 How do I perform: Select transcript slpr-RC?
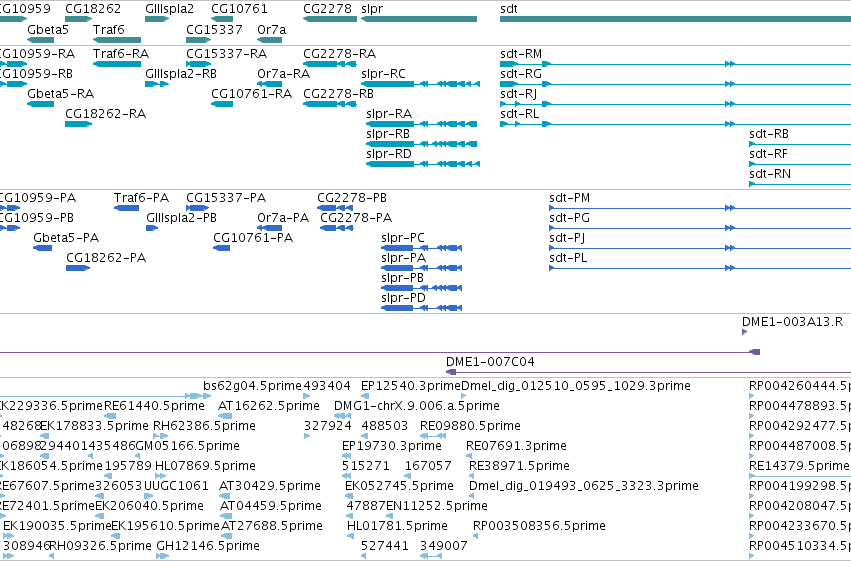click(383, 74)
